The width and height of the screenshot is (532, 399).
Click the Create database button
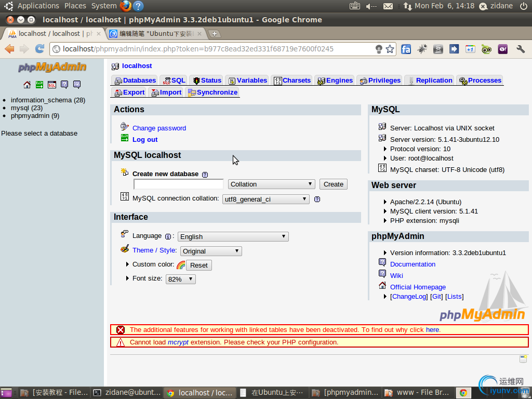[x=333, y=184]
